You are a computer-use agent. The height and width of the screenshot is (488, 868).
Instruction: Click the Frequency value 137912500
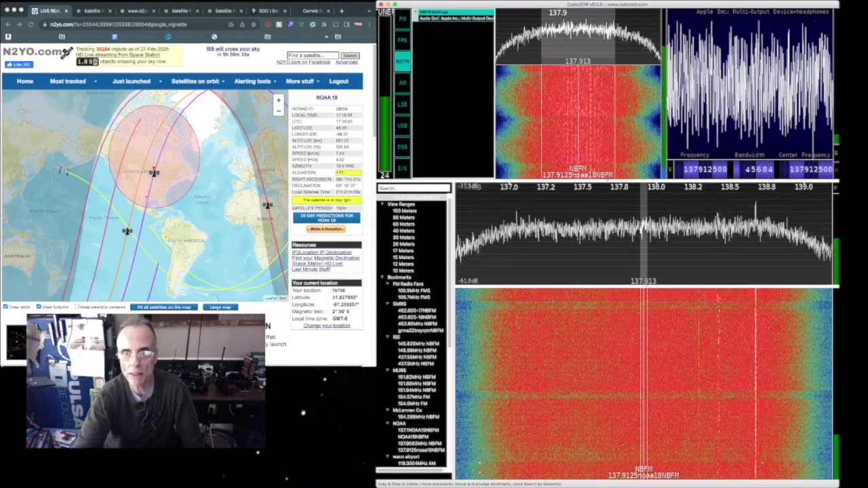(705, 169)
